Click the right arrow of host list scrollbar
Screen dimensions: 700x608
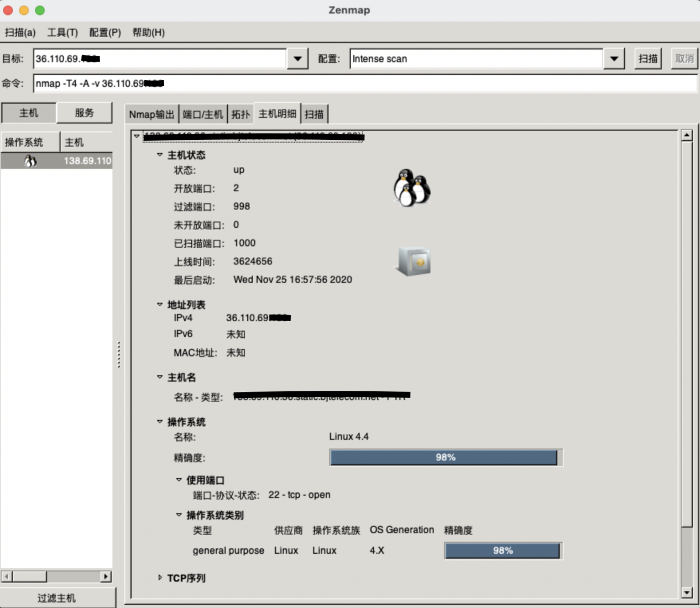coord(106,576)
